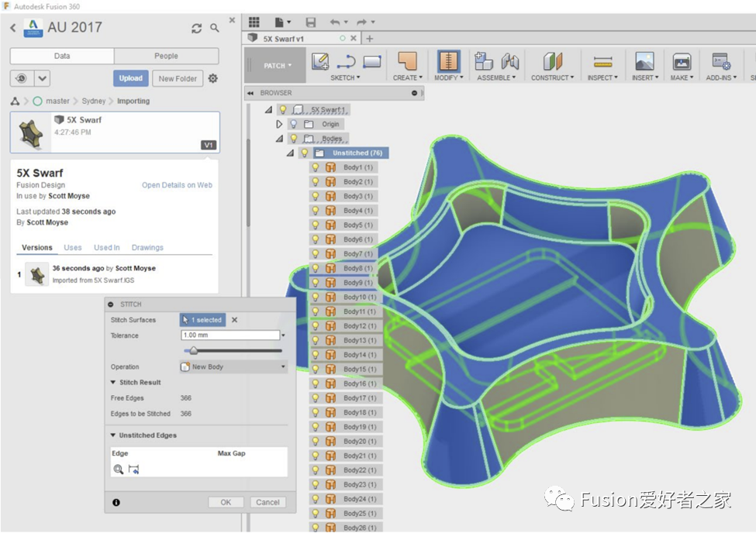The image size is (756, 533).
Task: Expand the Origin folder in browser
Action: 279,124
